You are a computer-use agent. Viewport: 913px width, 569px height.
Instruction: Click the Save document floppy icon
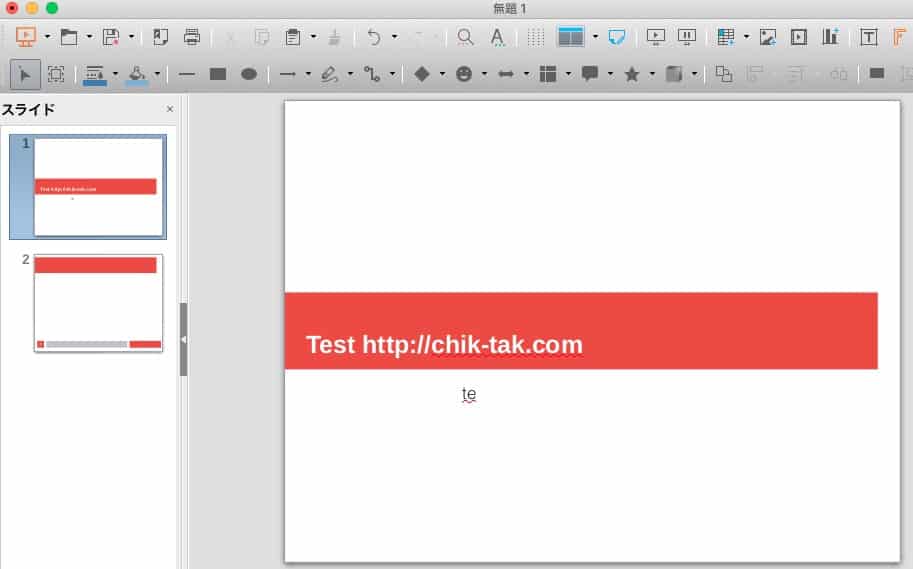[x=111, y=37]
